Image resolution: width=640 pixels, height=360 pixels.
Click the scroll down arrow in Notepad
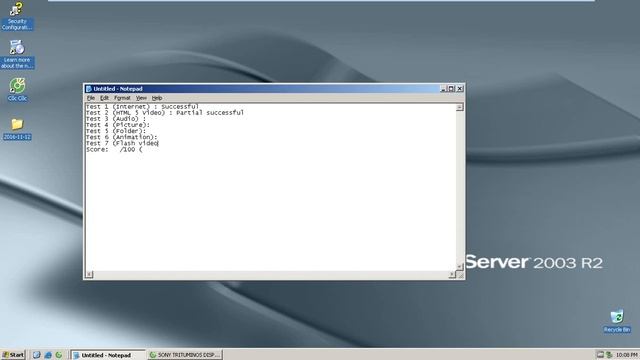coord(460,267)
